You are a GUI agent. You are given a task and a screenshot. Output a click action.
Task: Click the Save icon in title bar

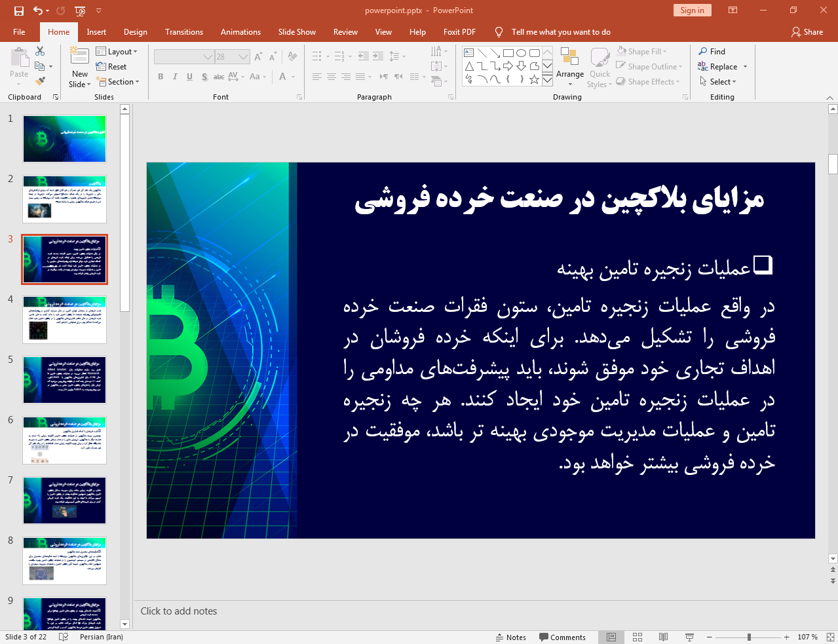18,10
